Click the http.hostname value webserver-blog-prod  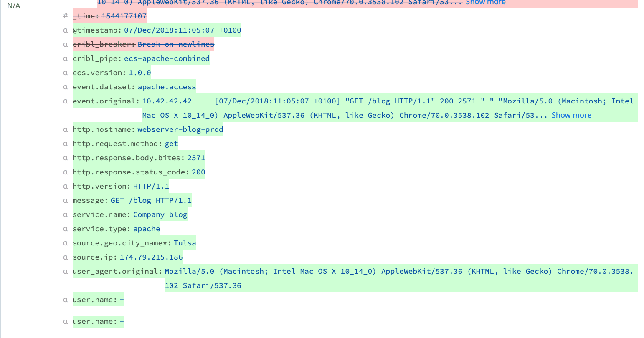click(x=180, y=129)
